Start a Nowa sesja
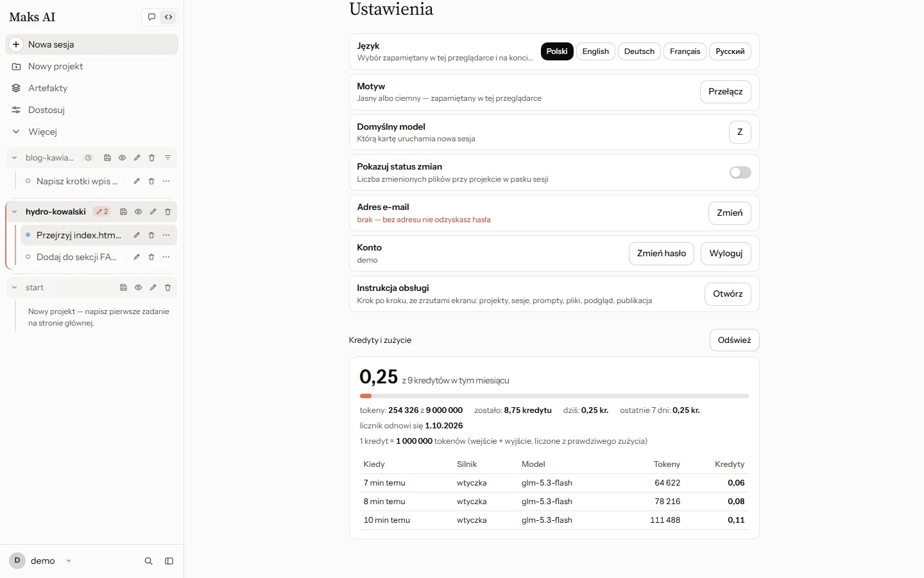Viewport: 924px width, 578px height. (92, 44)
